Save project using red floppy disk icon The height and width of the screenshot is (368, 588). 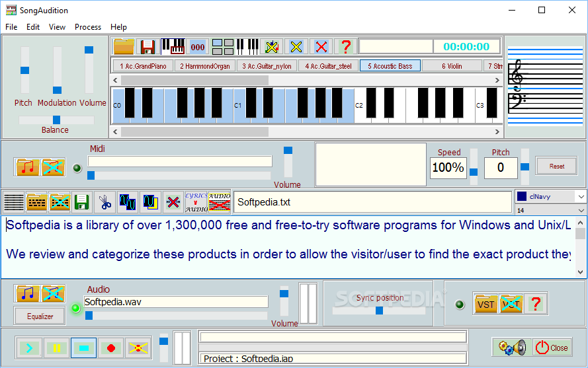tap(147, 47)
